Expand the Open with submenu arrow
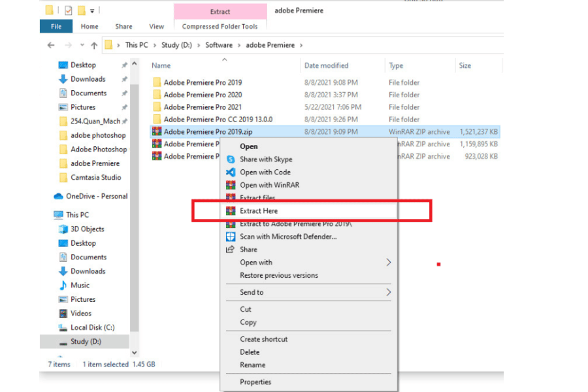The image size is (588, 392). [389, 263]
